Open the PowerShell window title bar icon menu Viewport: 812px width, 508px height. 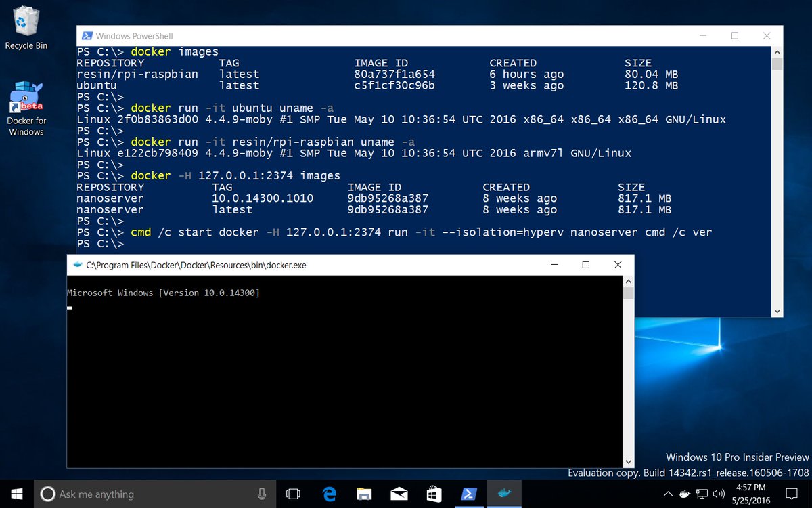tap(87, 36)
